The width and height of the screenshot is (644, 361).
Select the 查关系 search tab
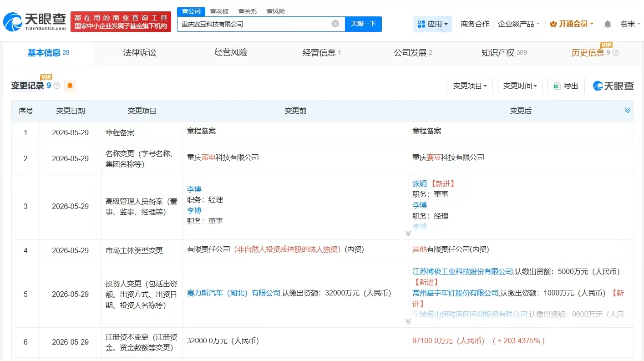(247, 11)
